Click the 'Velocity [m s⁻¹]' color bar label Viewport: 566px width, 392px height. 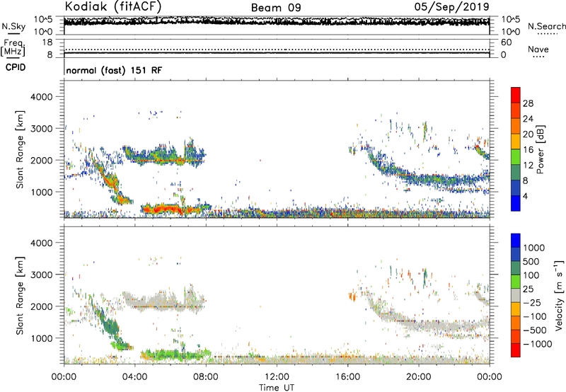pos(559,295)
